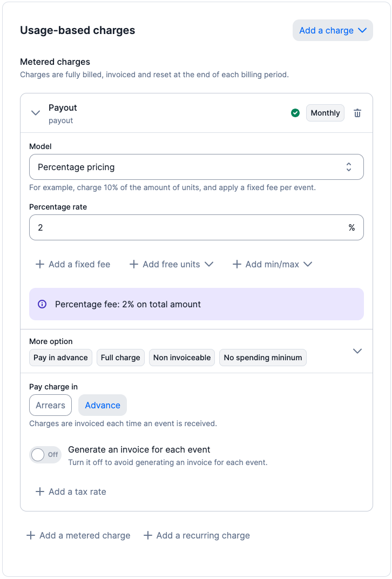Delete the Payout charge with trash icon
The height and width of the screenshot is (579, 392).
[357, 113]
